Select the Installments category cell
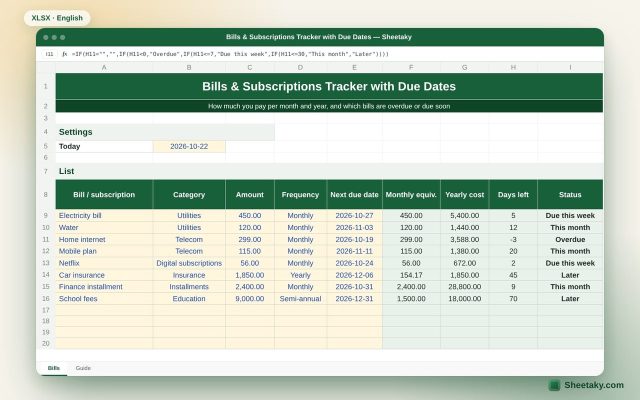 point(189,287)
